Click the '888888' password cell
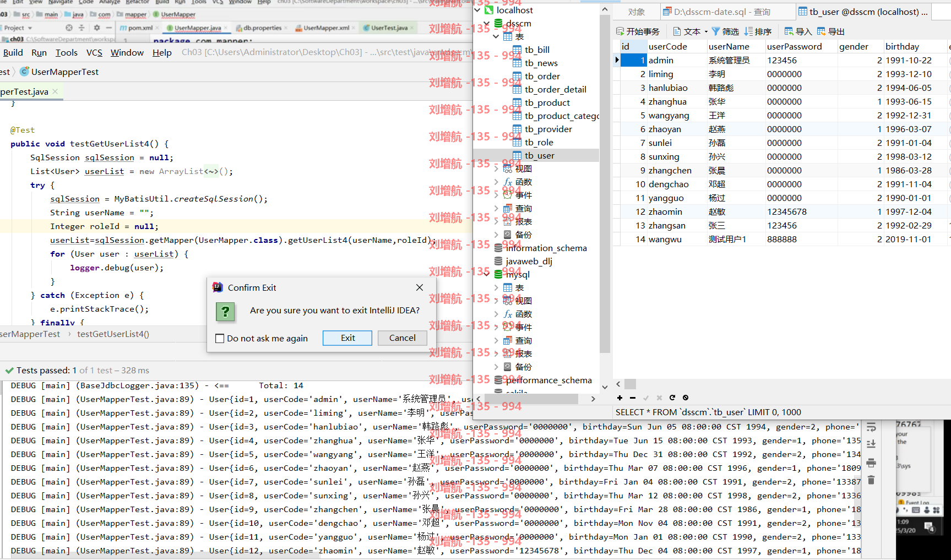The height and width of the screenshot is (560, 951). point(801,239)
